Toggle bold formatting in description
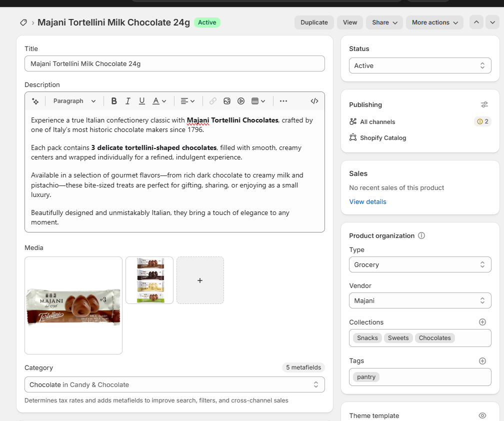Image resolution: width=504 pixels, height=421 pixels. click(x=114, y=101)
